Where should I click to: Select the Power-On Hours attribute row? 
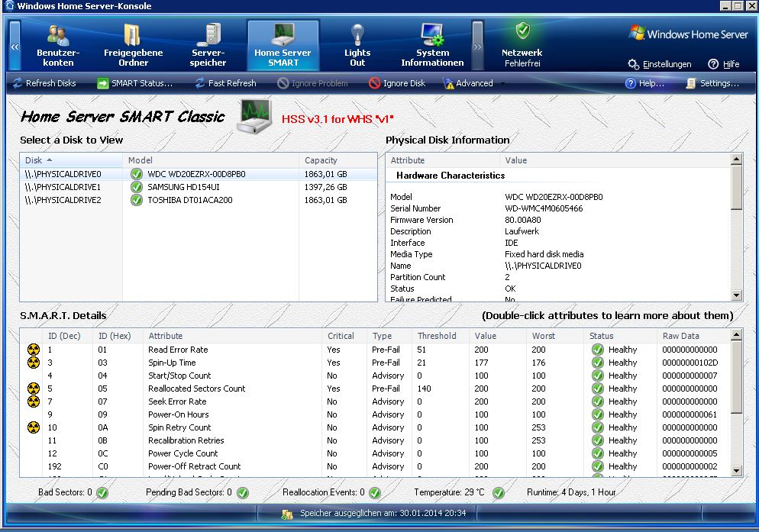375,414
